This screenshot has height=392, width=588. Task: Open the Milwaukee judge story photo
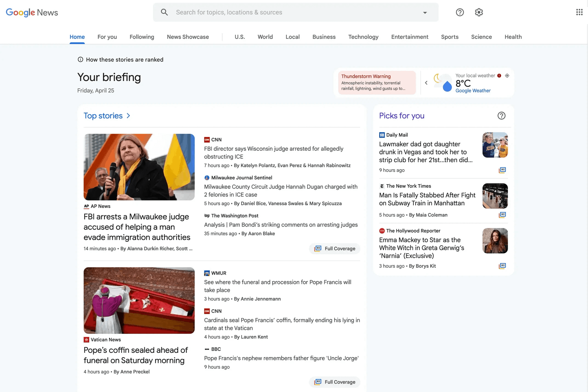[x=139, y=167]
